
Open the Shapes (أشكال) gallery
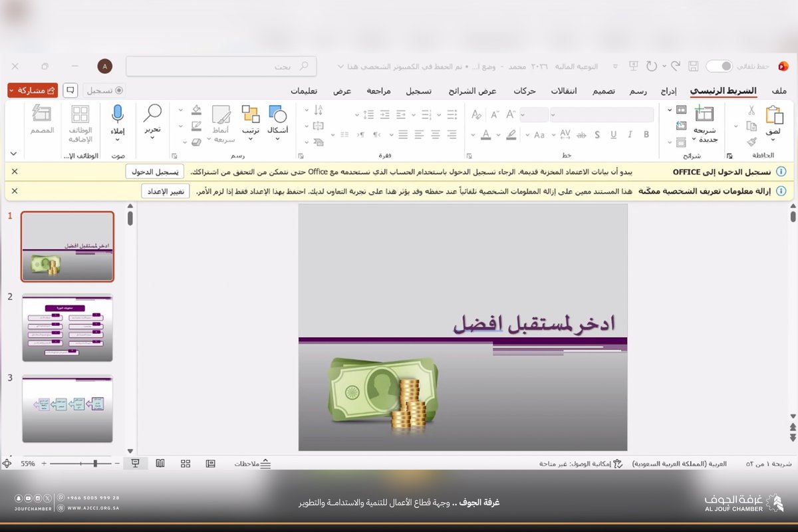(277, 118)
